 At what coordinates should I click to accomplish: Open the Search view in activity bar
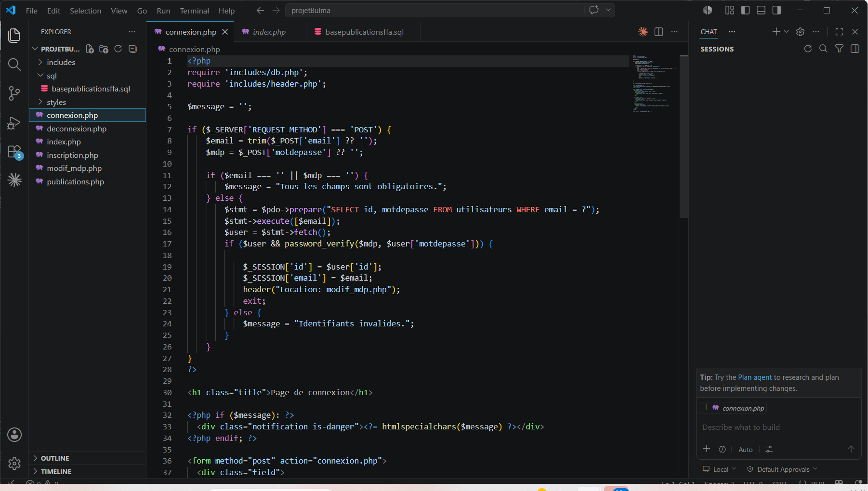(14, 65)
